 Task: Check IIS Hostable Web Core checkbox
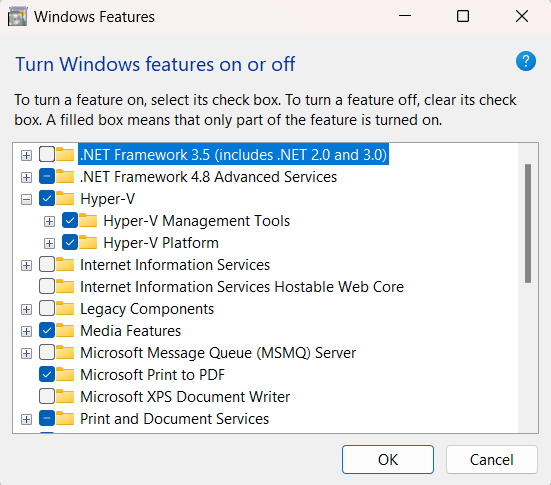(x=47, y=286)
